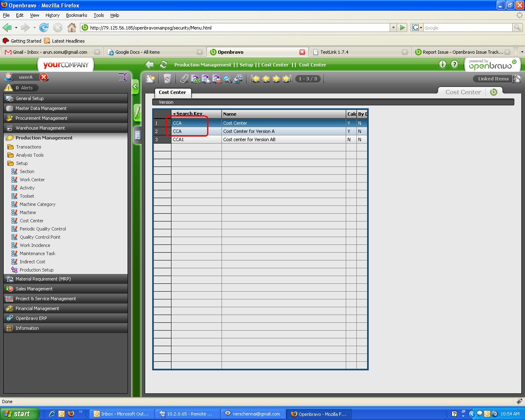The height and width of the screenshot is (420, 525).
Task: Open the audit trail clock icon
Action: pyautogui.click(x=238, y=79)
